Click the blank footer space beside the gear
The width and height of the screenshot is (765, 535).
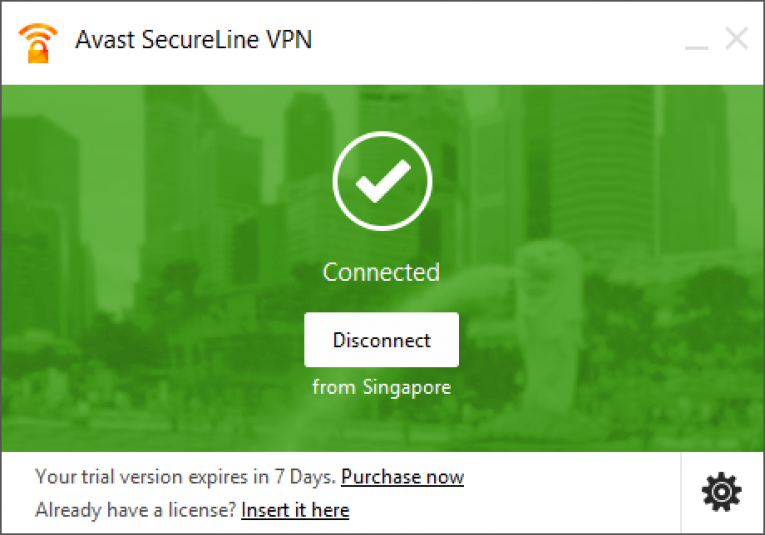point(570,493)
